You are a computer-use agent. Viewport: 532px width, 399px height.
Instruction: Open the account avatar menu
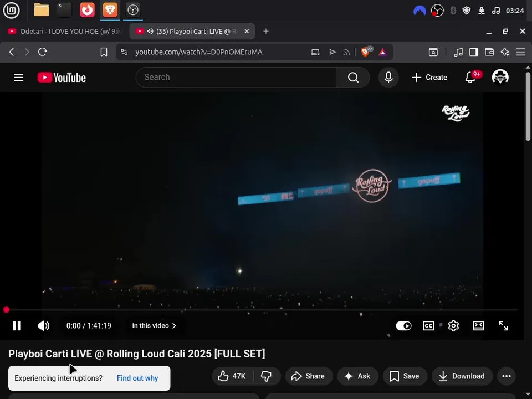click(x=500, y=77)
